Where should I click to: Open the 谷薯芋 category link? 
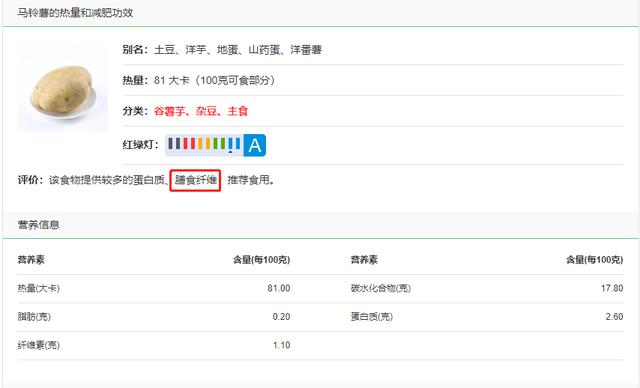point(169,111)
